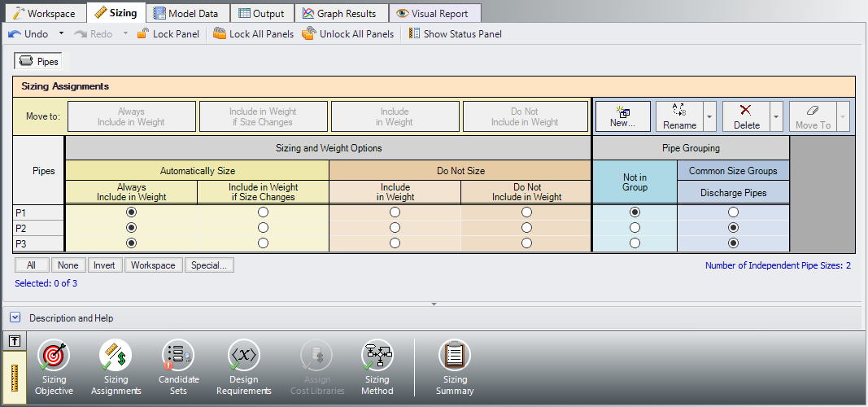Select Do Not Include in Weight for P3
Image resolution: width=868 pixels, height=407 pixels.
[x=526, y=243]
